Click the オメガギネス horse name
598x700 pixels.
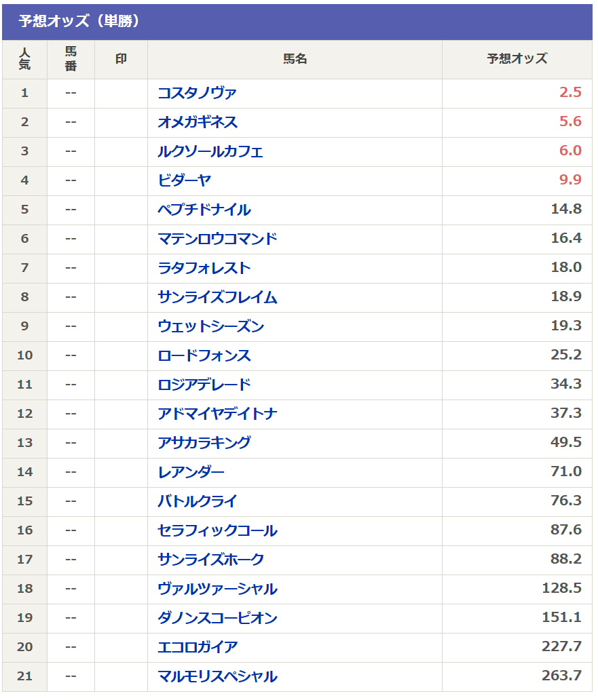point(198,122)
